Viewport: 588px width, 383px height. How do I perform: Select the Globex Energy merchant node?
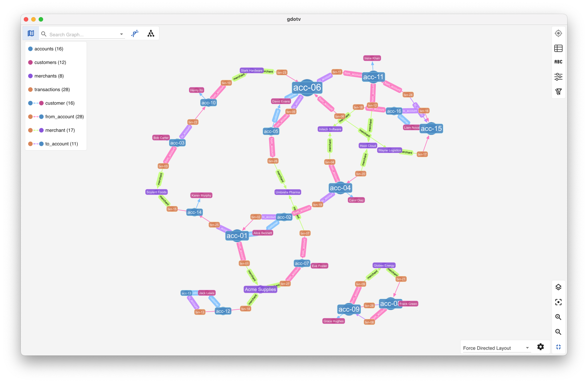(384, 265)
